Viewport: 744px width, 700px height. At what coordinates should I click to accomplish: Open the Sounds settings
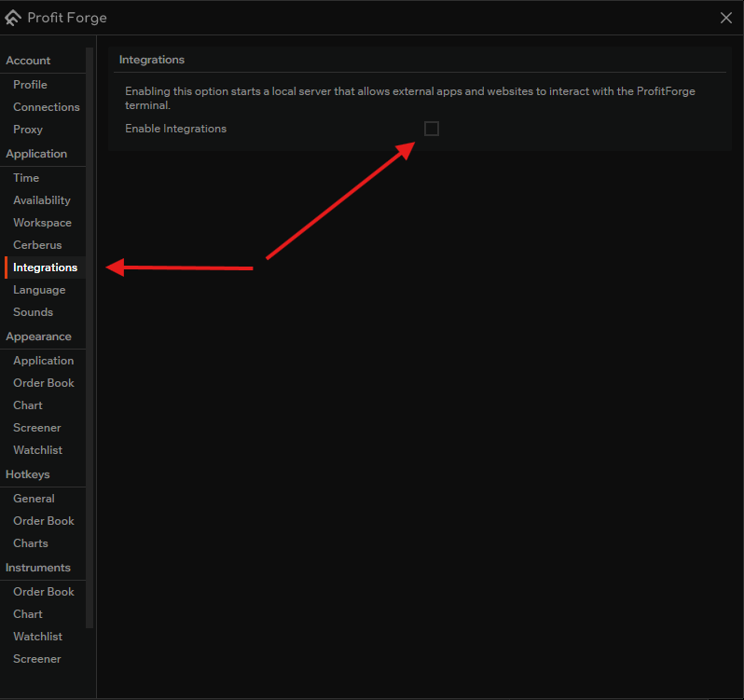pos(34,312)
